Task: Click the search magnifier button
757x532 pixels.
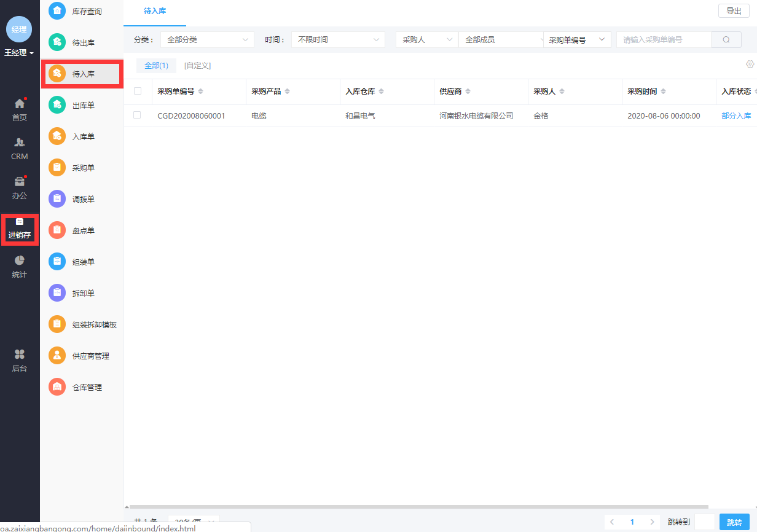Action: click(x=726, y=39)
